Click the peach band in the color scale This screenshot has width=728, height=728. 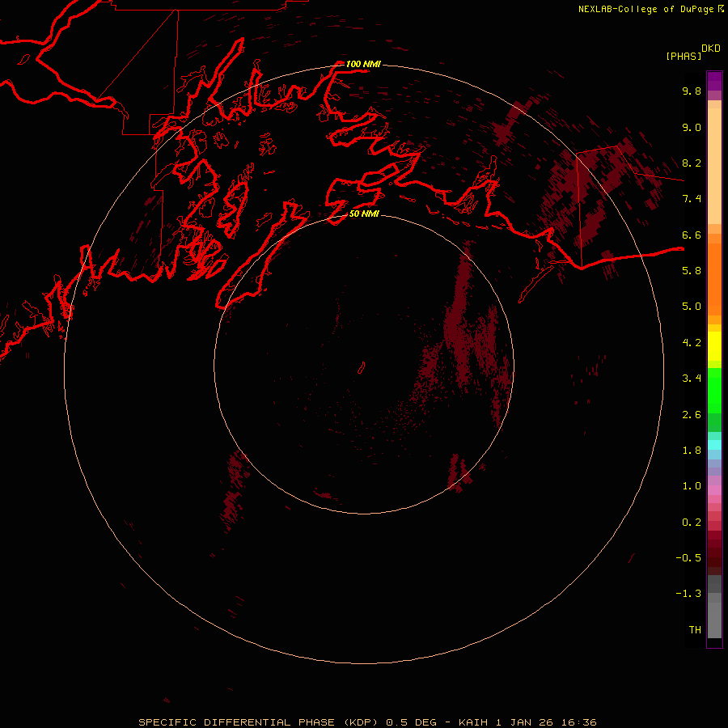click(x=714, y=166)
